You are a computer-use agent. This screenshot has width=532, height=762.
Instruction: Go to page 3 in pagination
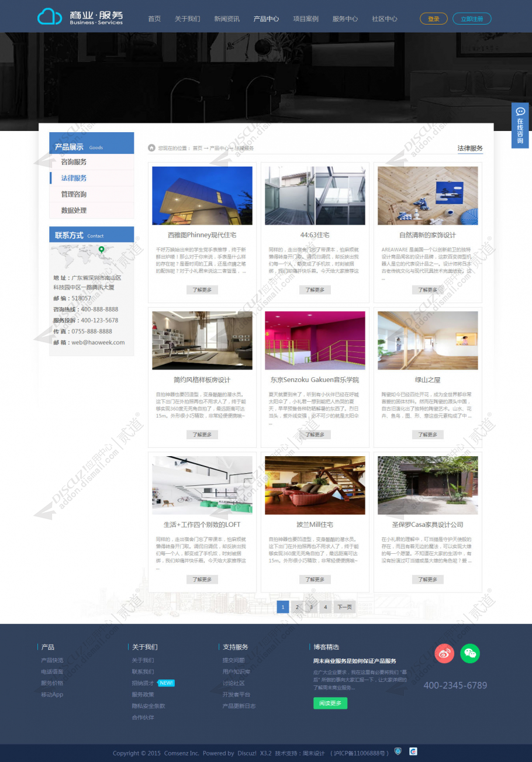[x=311, y=607]
